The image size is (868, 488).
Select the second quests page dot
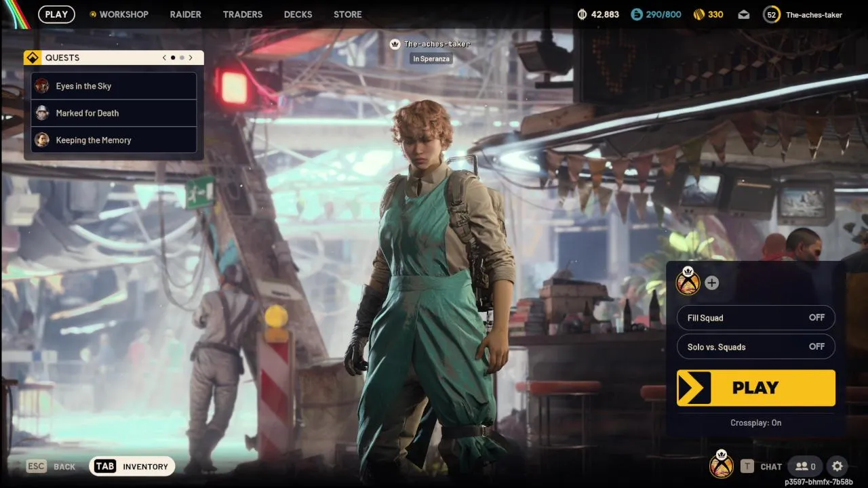182,58
